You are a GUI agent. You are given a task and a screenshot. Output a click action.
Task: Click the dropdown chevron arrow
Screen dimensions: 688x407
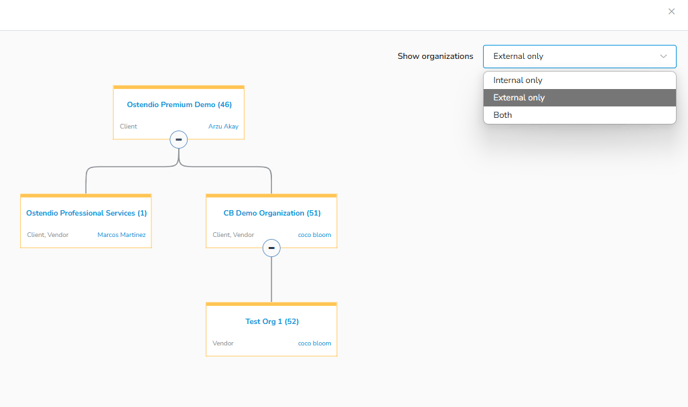coord(663,56)
